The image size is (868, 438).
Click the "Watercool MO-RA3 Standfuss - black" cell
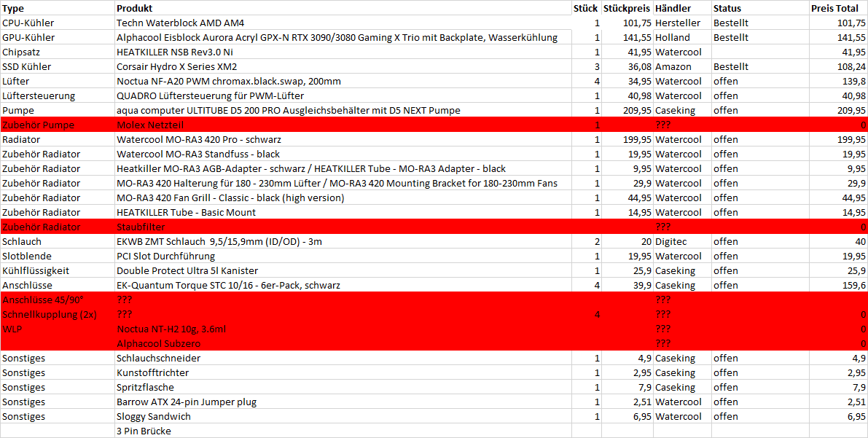coord(343,154)
